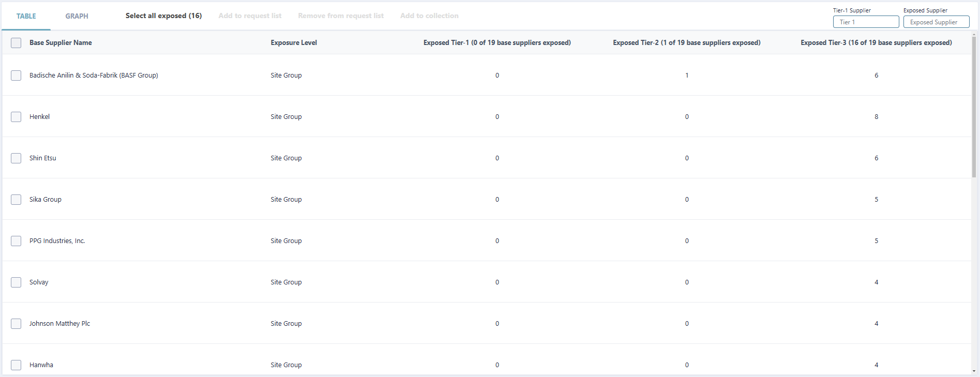
Task: Check the Hanwha row checkbox
Action: click(16, 365)
